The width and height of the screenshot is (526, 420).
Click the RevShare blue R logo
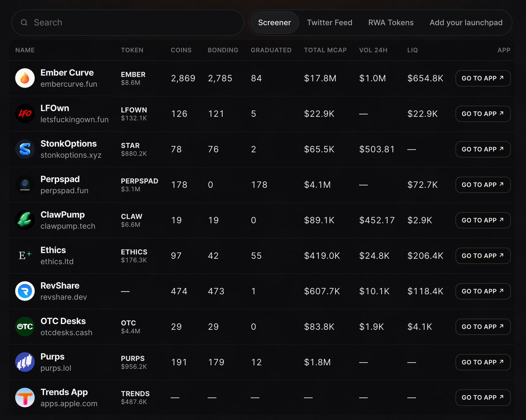(x=25, y=291)
